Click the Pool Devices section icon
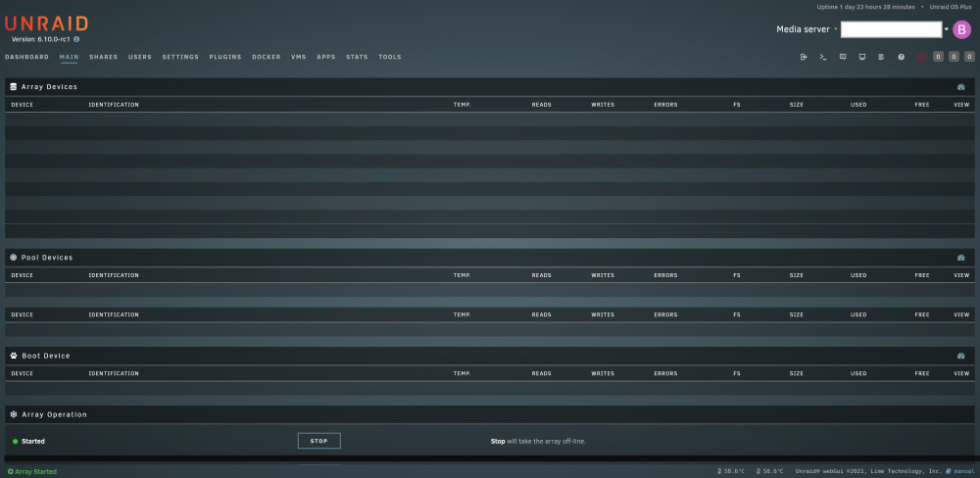This screenshot has width=980, height=478. click(13, 258)
